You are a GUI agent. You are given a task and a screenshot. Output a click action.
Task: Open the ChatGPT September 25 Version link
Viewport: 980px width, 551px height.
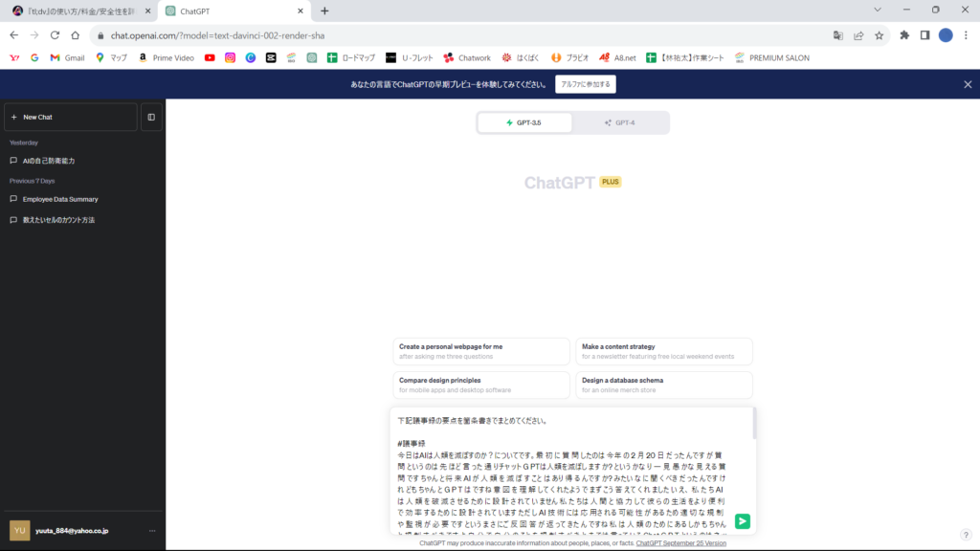[680, 543]
